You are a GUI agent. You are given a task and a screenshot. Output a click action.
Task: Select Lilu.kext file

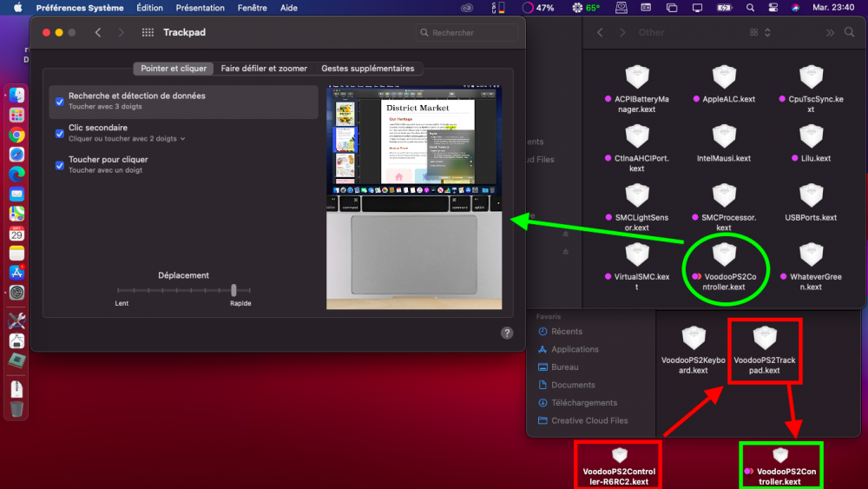point(811,143)
